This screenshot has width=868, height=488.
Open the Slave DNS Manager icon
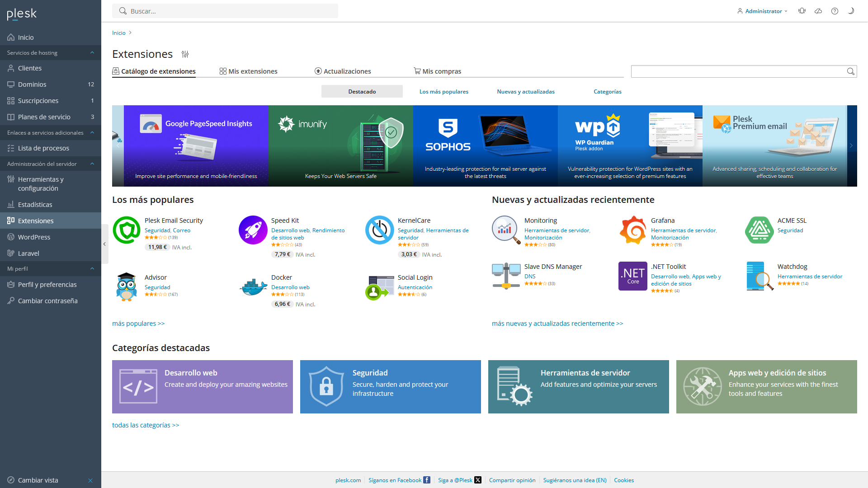click(506, 276)
